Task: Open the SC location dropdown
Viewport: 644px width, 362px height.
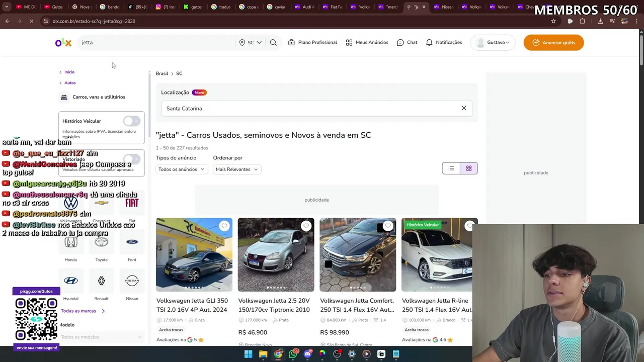Action: point(251,43)
